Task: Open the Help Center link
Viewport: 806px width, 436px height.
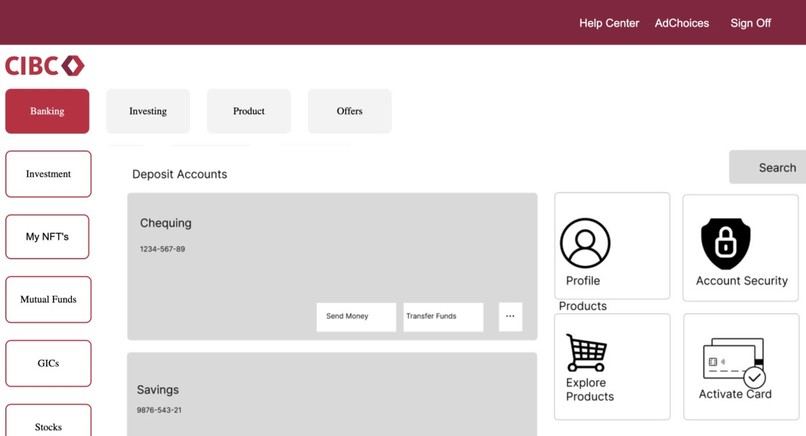Action: click(609, 23)
